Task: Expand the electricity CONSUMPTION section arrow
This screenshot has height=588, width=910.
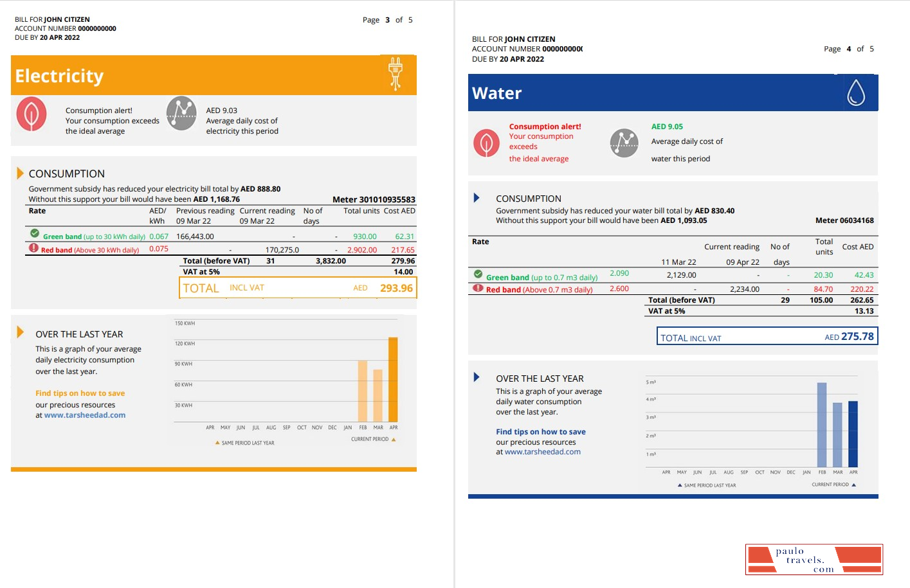Action: pos(19,172)
